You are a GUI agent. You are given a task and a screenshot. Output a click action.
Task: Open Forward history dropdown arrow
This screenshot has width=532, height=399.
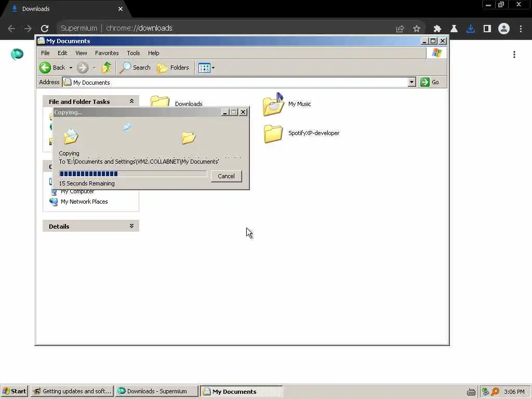tap(94, 68)
